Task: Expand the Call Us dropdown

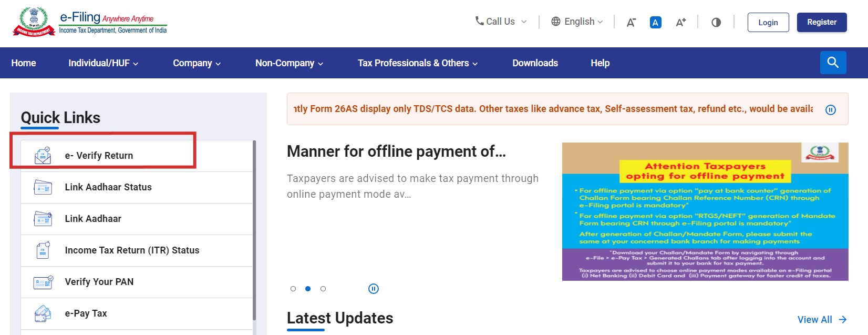Action: 501,22
